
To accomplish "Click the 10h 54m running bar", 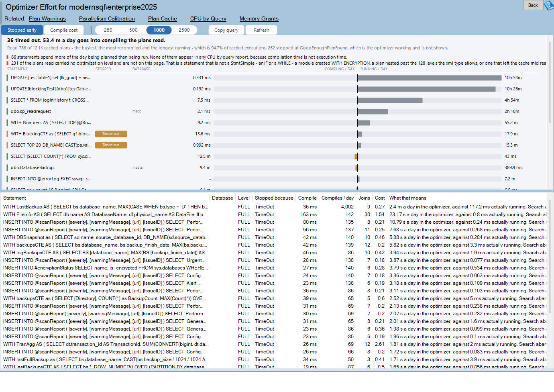I will click(430, 78).
